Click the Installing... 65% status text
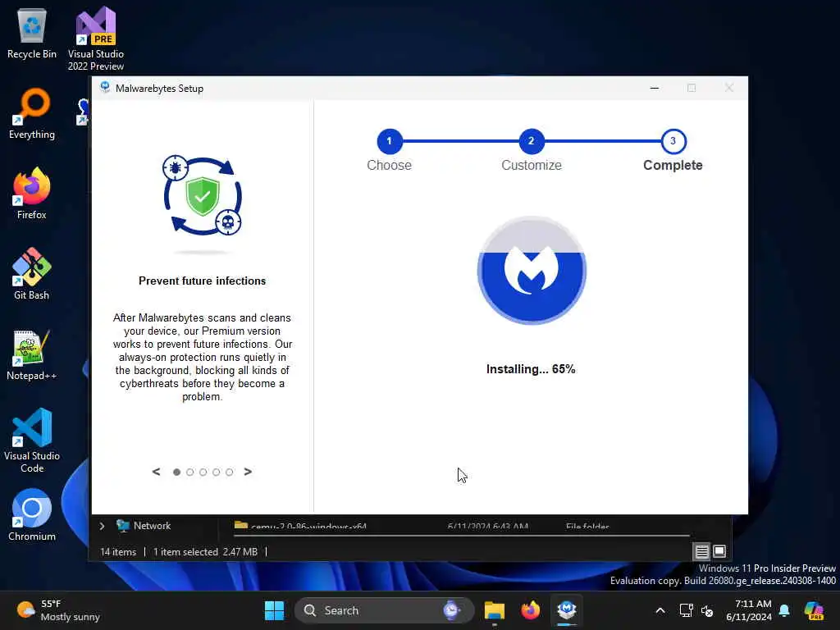This screenshot has width=840, height=630. 531,369
